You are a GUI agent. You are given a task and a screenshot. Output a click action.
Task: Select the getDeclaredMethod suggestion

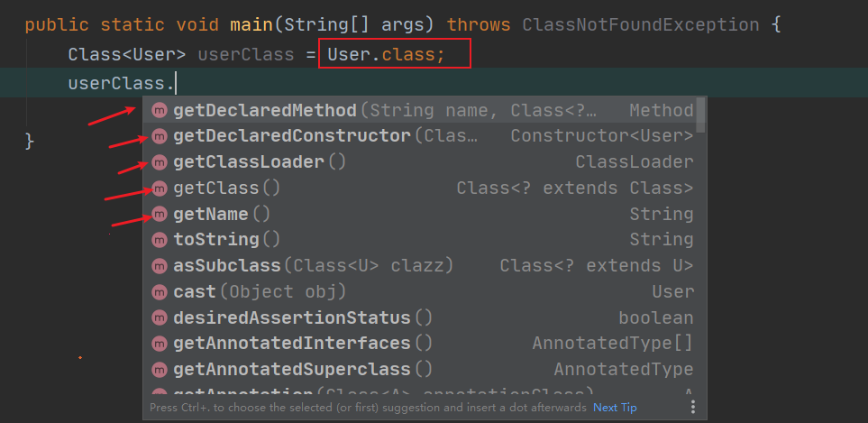(x=265, y=111)
